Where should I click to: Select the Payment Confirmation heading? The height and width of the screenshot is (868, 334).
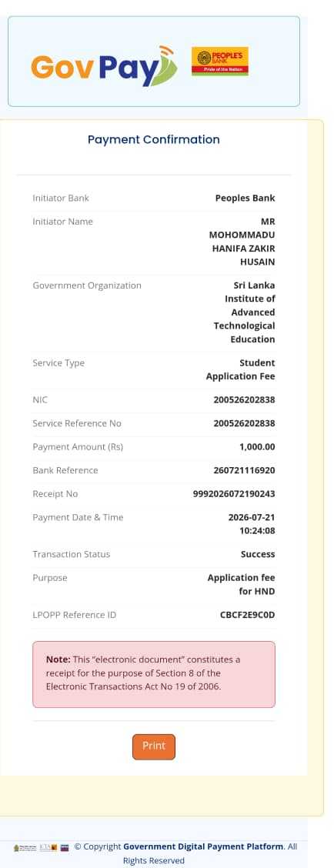point(153,139)
